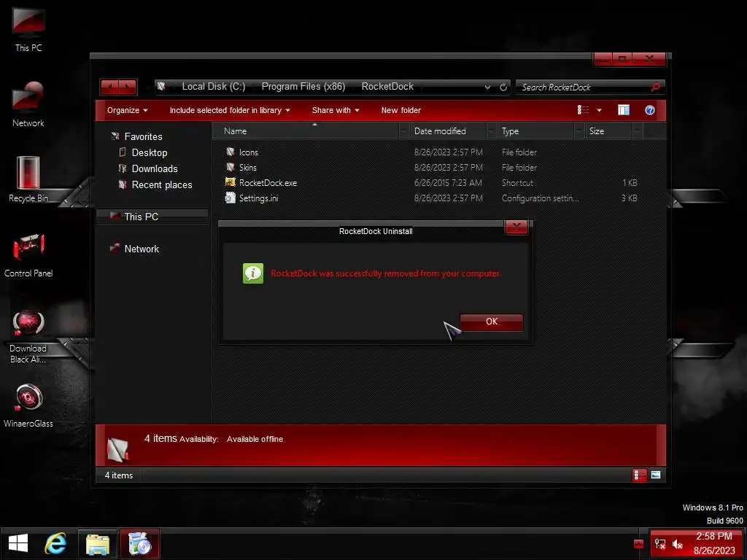
Task: Open File Explorer taskbar icon
Action: 97,543
